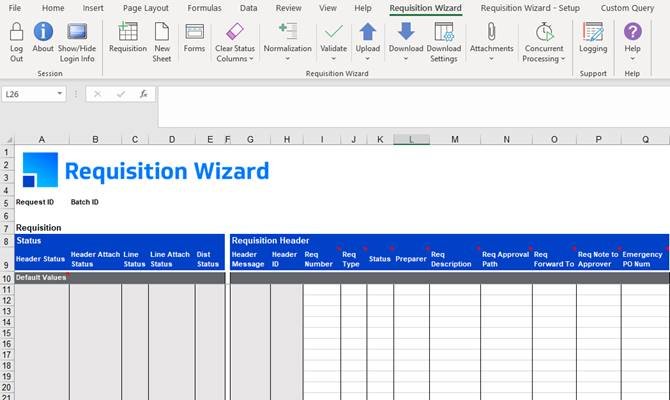Expand the Normalization dropdown arrow

point(287,59)
